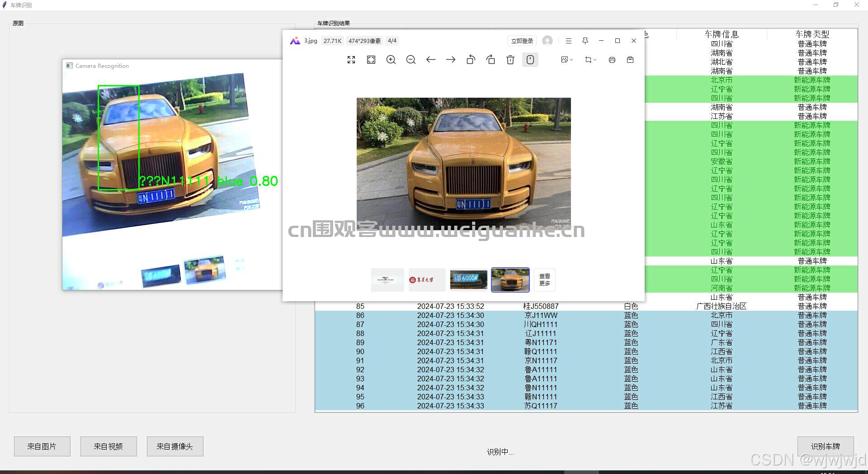The image size is (868, 474).
Task: Click the user avatar icon in viewer
Action: click(547, 41)
